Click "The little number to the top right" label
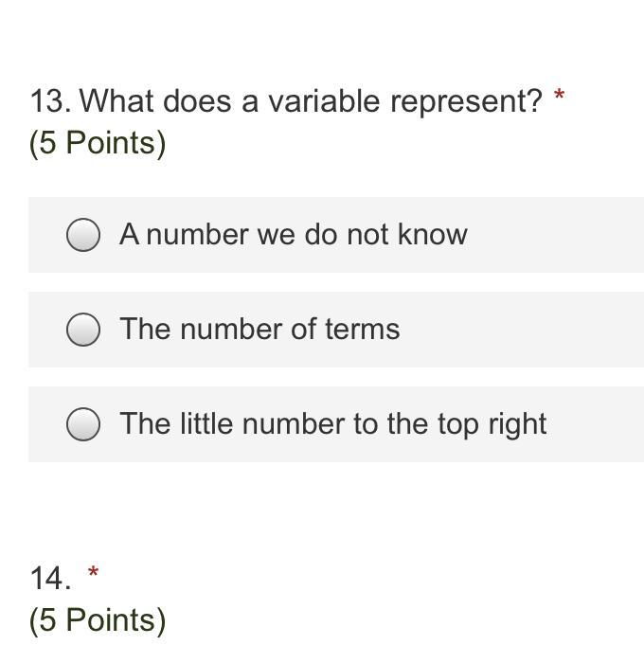The image size is (644, 645). tap(333, 424)
